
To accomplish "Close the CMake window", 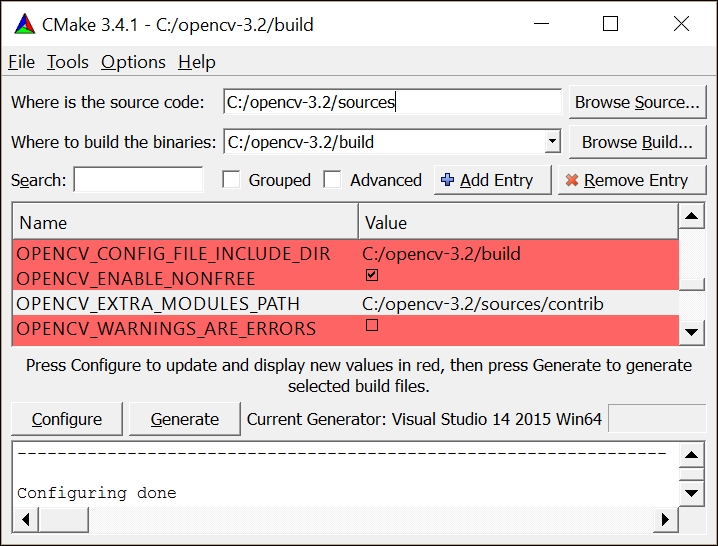I will (x=681, y=24).
